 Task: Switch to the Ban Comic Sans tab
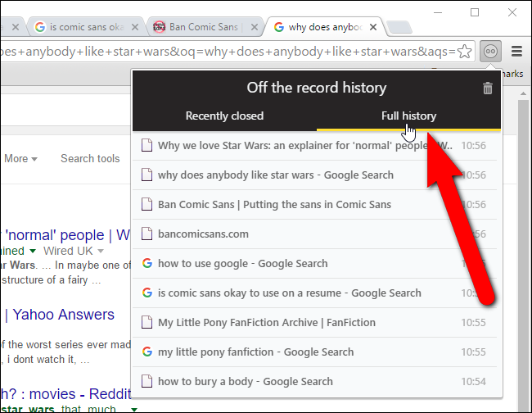click(x=205, y=27)
